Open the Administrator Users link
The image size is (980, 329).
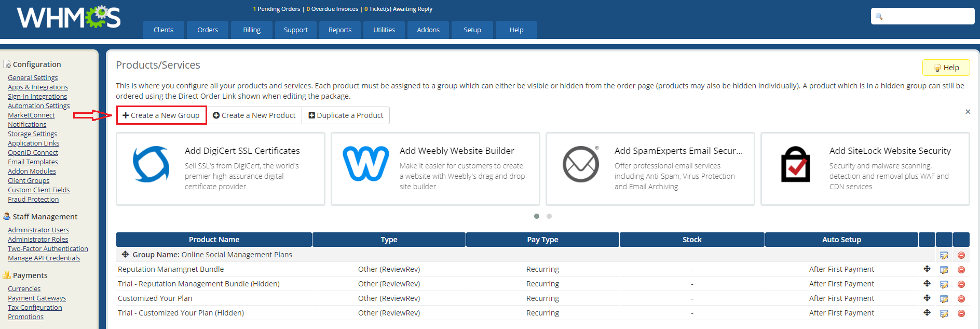tap(38, 230)
